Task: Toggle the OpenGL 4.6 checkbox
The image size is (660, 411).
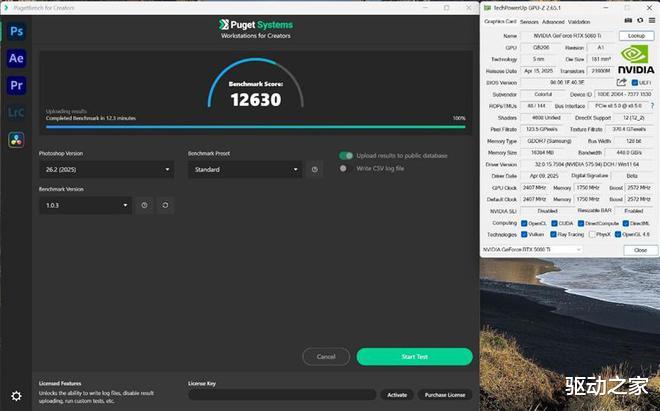Action: pyautogui.click(x=617, y=234)
